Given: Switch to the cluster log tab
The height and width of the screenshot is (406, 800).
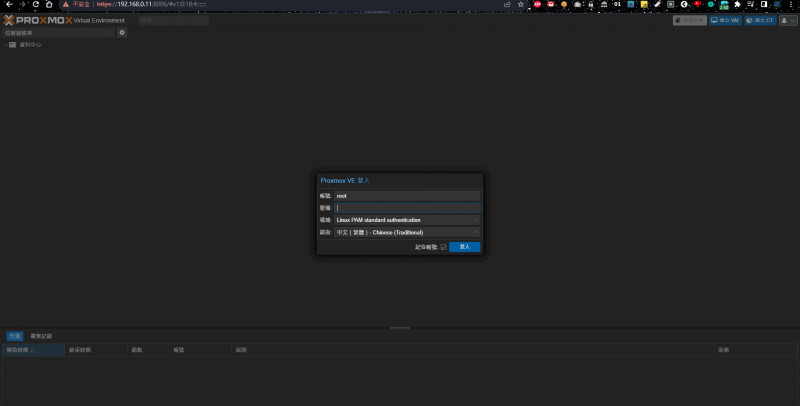Looking at the screenshot, I should click(41, 336).
